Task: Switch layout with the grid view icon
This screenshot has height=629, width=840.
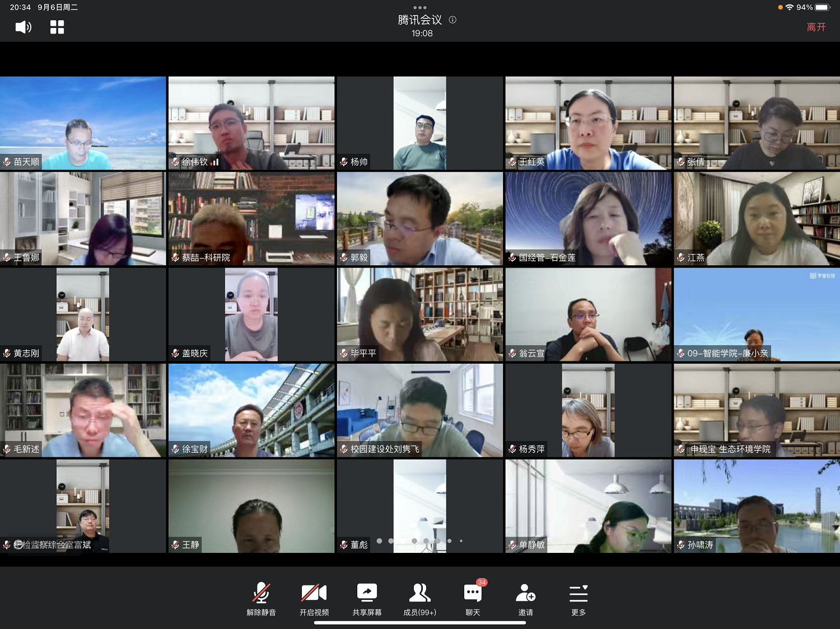Action: pyautogui.click(x=57, y=27)
